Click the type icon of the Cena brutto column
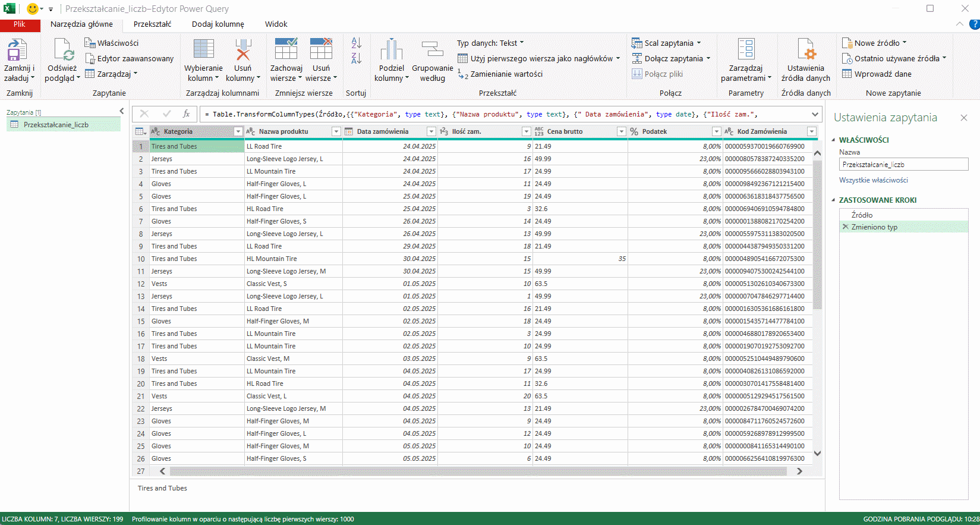 point(539,131)
